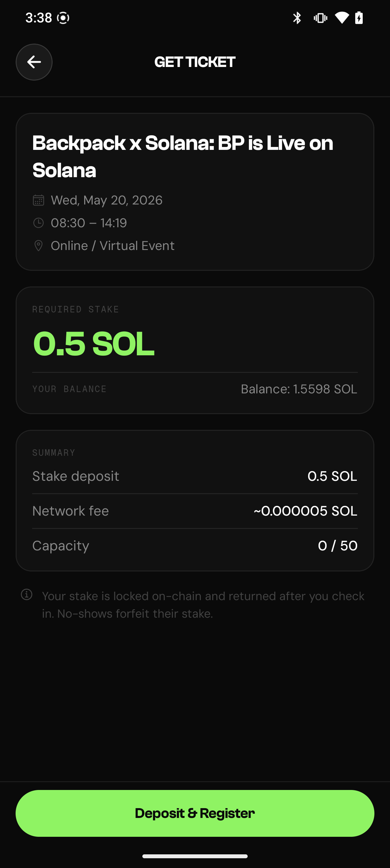The image size is (390, 868).
Task: Tap the battery charging status icon
Action: point(359,18)
